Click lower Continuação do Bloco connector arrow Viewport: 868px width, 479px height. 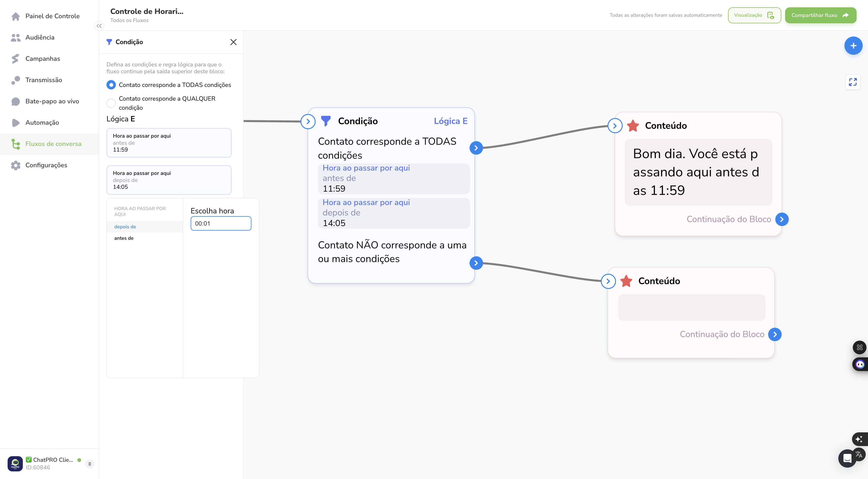click(x=775, y=335)
